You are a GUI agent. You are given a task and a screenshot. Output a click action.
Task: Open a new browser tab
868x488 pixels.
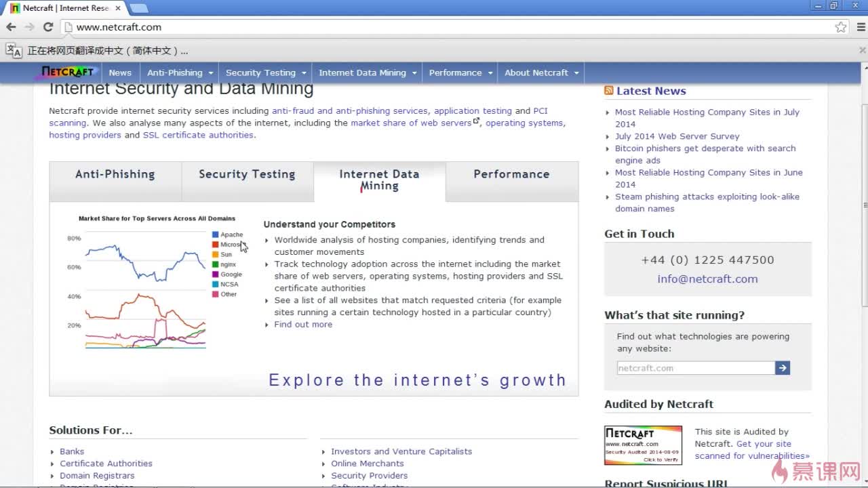(x=138, y=8)
